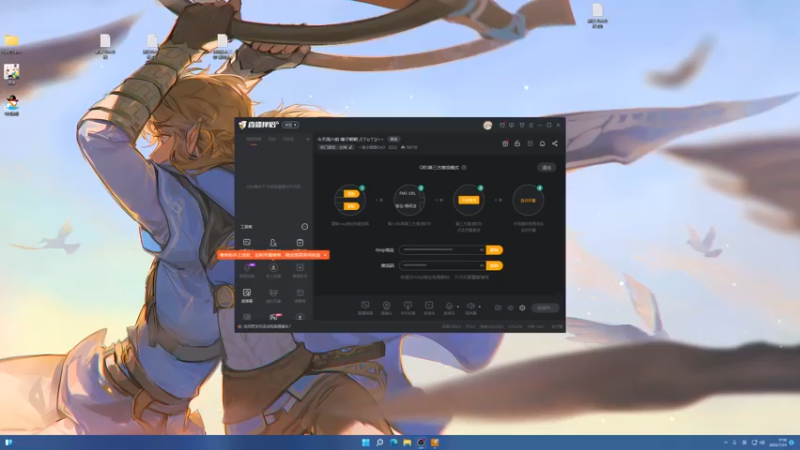800x450 pixels.
Task: Open the heart-shaped toolbox tool icon
Action: pos(273,295)
